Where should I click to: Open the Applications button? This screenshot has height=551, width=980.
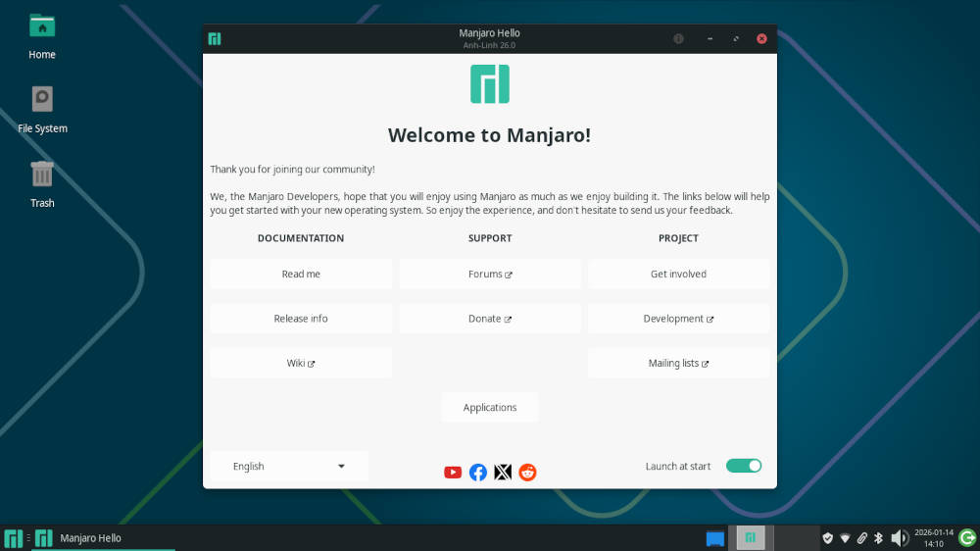click(x=490, y=408)
